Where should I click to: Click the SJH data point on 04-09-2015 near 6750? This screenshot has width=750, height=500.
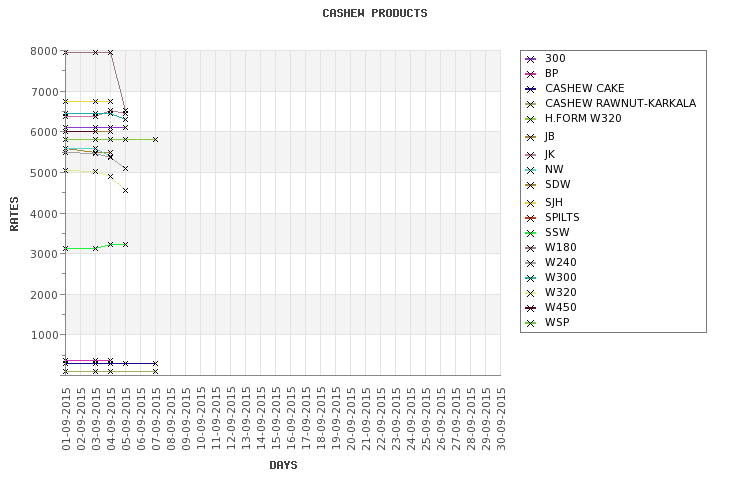(110, 101)
